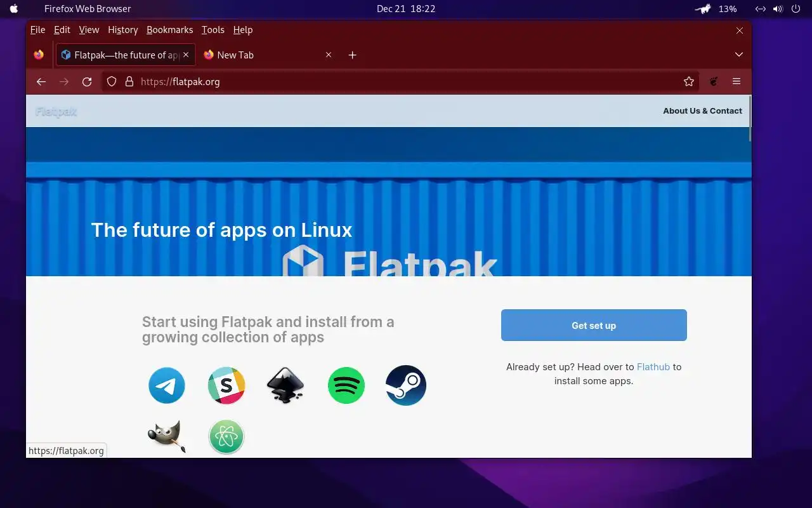Open the tracking protection shield icon

(112, 81)
